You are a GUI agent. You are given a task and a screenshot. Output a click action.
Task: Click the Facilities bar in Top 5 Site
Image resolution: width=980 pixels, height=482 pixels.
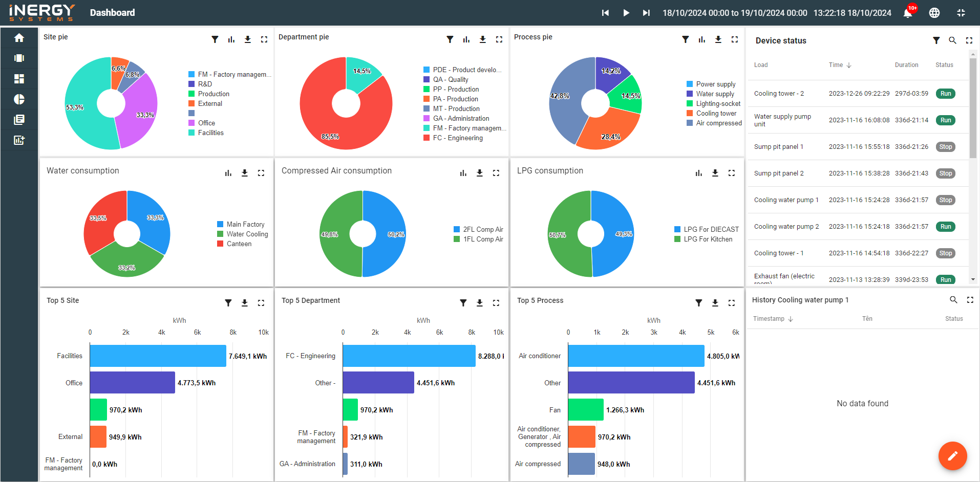coord(158,356)
